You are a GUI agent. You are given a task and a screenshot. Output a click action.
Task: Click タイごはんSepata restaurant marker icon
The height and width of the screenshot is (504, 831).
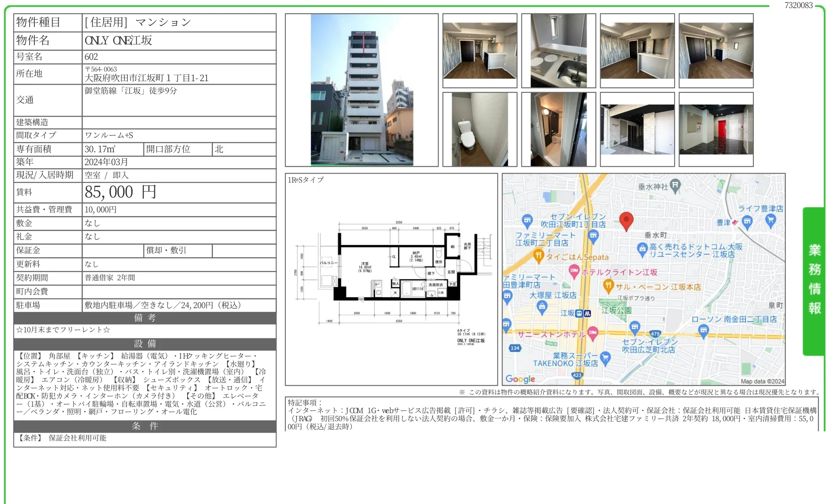point(538,255)
